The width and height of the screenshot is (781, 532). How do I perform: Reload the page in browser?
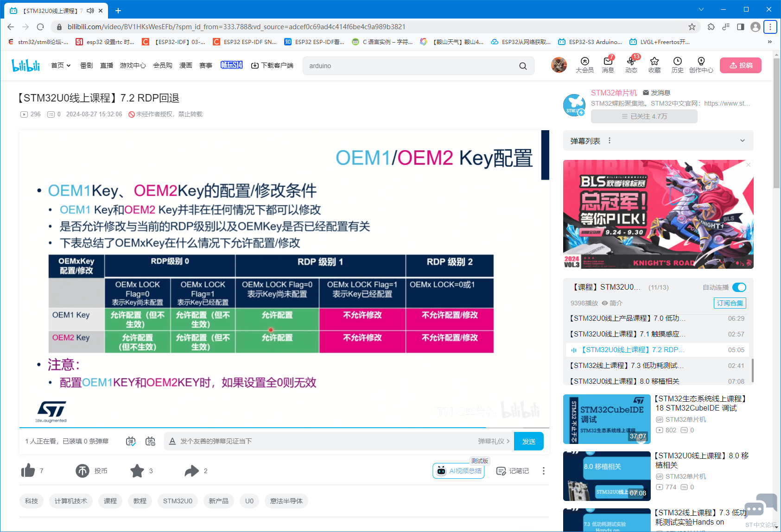point(40,27)
